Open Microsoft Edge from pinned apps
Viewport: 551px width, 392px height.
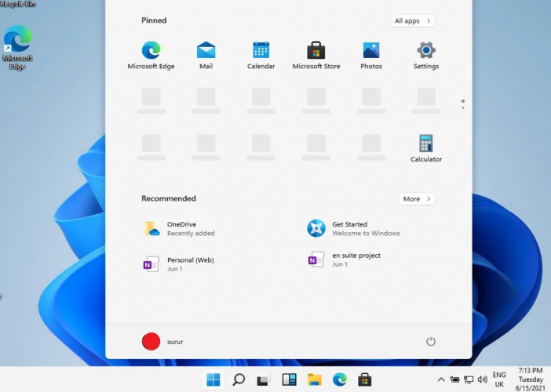[151, 56]
